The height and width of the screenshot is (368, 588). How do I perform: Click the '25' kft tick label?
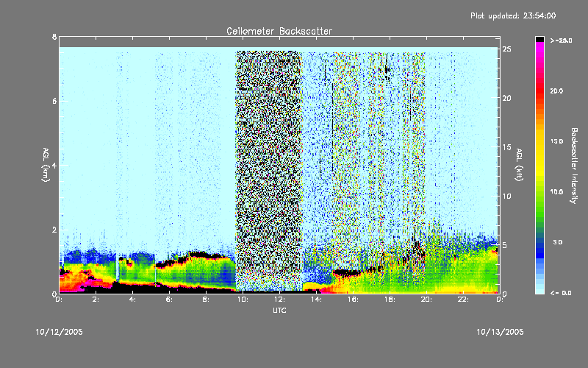click(506, 49)
